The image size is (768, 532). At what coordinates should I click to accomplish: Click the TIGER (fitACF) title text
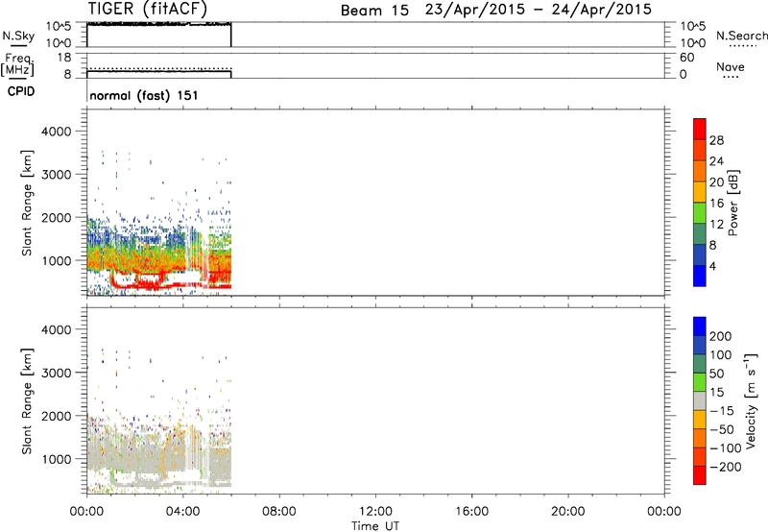pyautogui.click(x=148, y=9)
